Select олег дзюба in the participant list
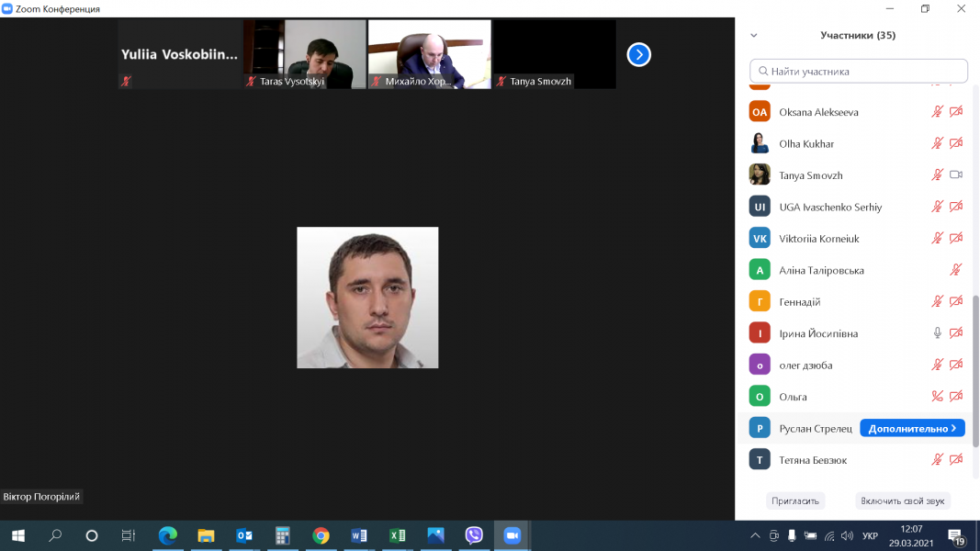 point(805,365)
